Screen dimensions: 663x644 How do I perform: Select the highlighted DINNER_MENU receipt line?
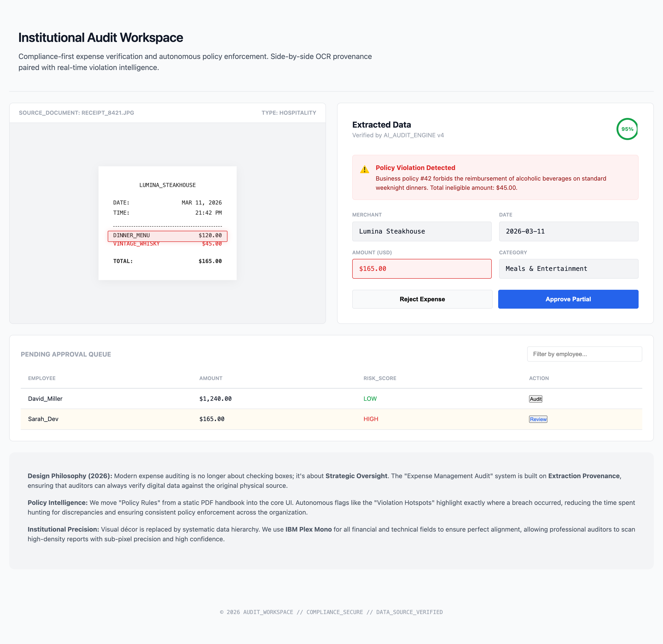coord(167,236)
